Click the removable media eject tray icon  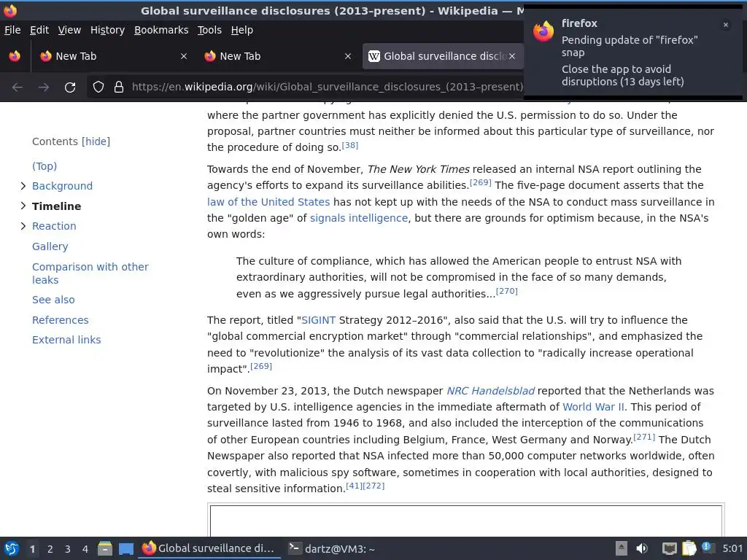point(622,548)
